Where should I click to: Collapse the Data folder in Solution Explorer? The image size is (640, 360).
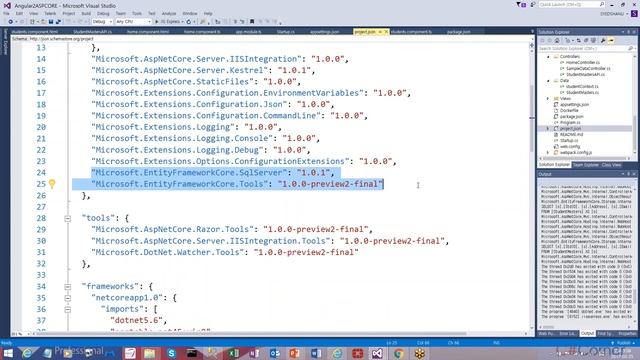click(548, 81)
